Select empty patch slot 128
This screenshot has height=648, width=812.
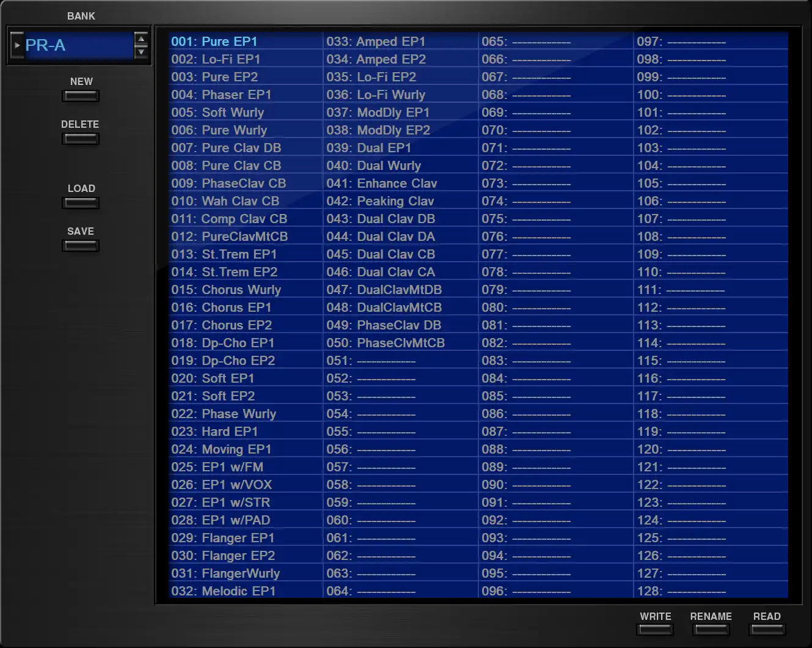[681, 591]
